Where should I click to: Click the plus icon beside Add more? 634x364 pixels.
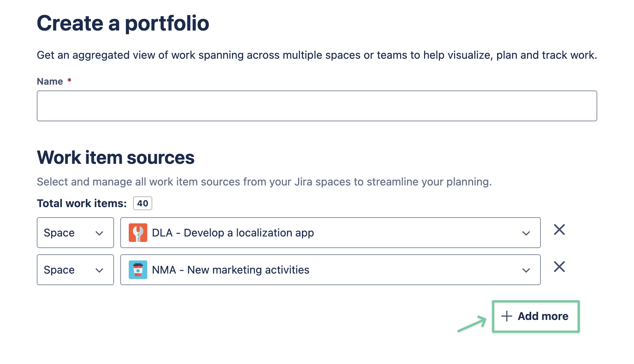click(x=506, y=316)
